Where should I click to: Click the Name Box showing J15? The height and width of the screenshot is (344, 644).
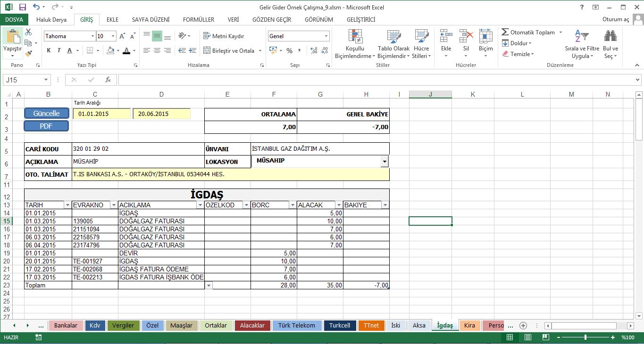[x=23, y=80]
